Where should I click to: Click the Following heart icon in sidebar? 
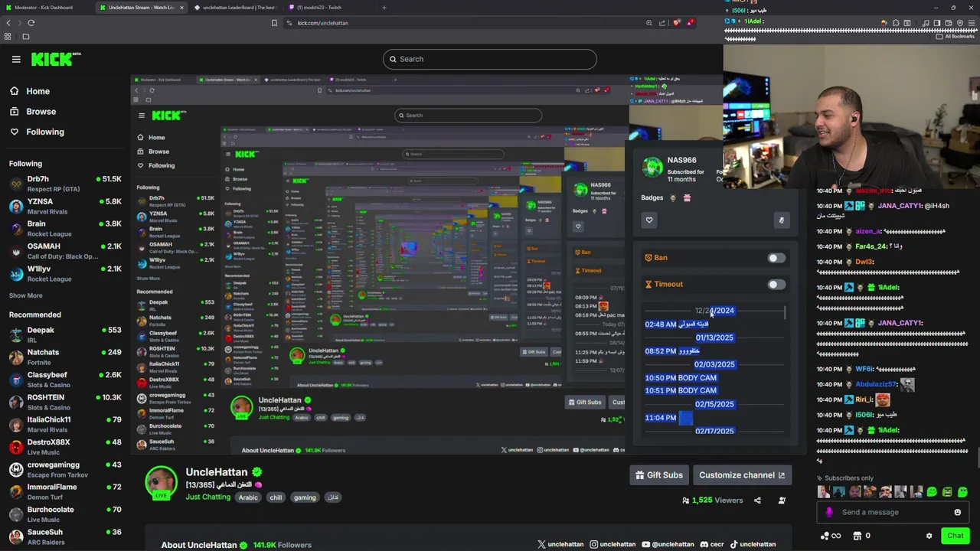click(15, 132)
